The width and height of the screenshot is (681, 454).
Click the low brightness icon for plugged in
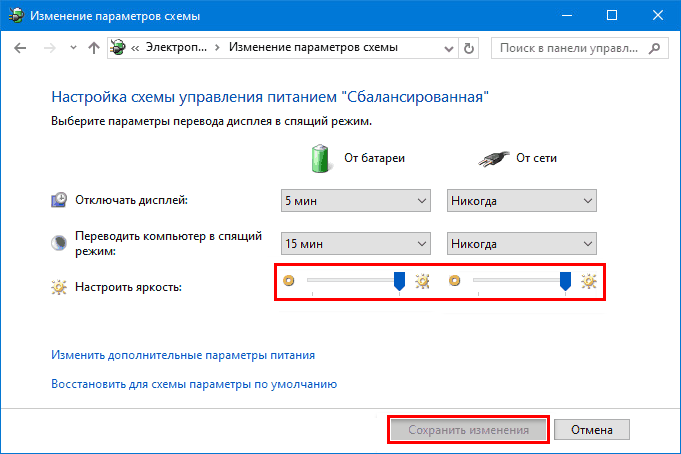454,281
